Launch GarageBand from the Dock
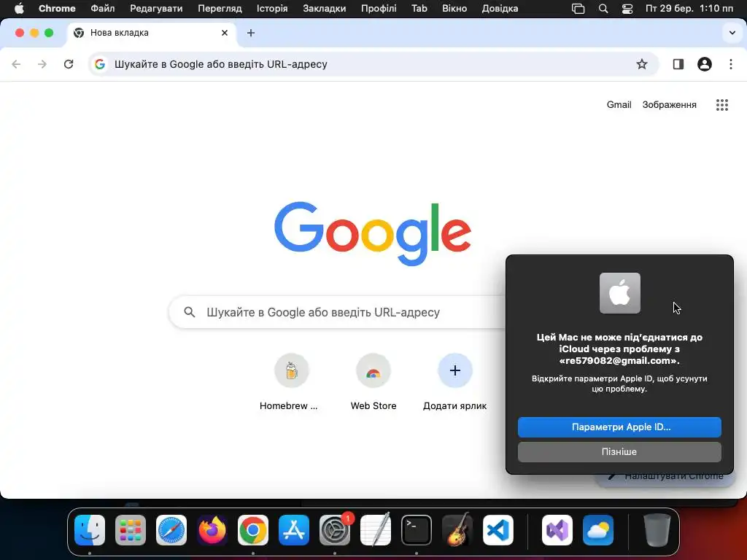The image size is (747, 560). click(457, 530)
